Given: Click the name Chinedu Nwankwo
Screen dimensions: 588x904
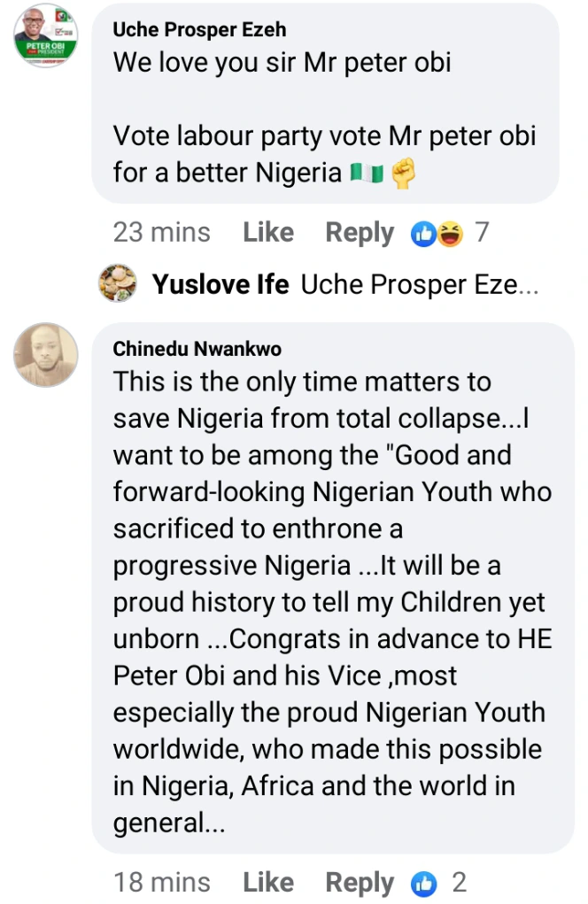Looking at the screenshot, I should (197, 349).
